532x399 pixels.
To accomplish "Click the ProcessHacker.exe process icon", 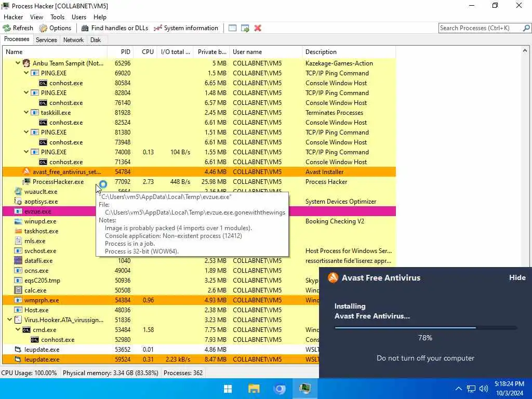I will point(26,181).
